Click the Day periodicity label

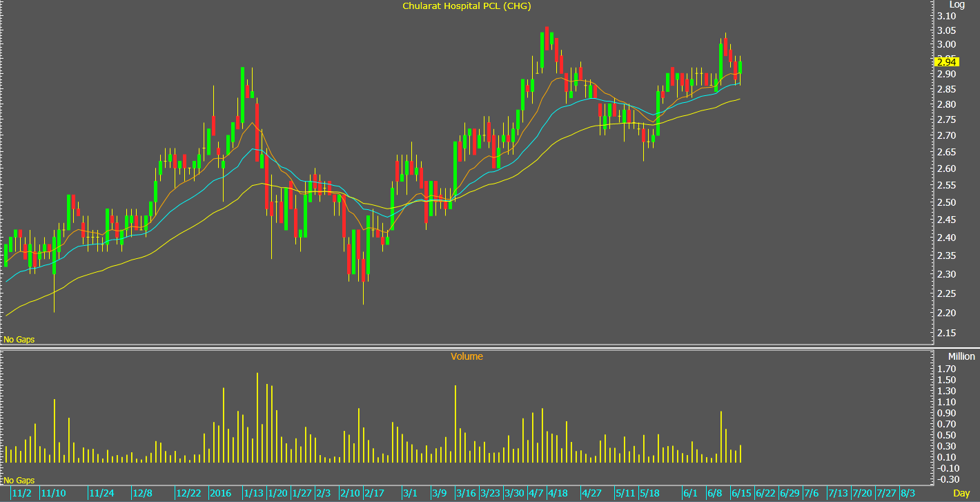point(961,493)
